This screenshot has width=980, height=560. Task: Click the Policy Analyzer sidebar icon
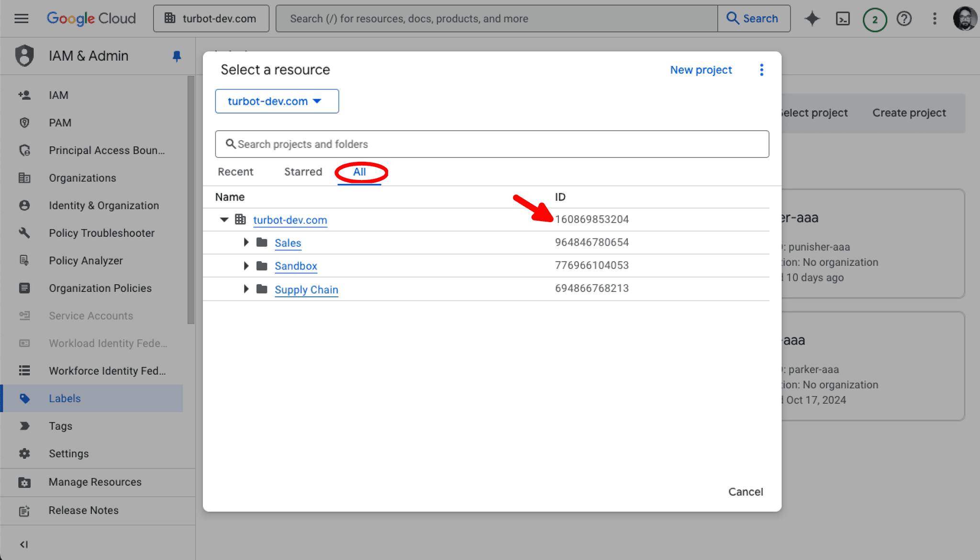point(24,260)
